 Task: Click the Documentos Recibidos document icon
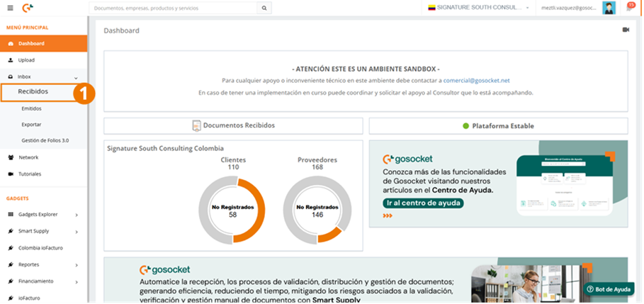197,125
